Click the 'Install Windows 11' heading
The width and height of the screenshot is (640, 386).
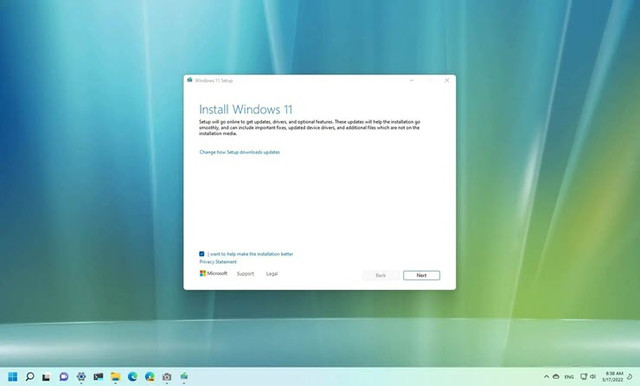[x=246, y=109]
